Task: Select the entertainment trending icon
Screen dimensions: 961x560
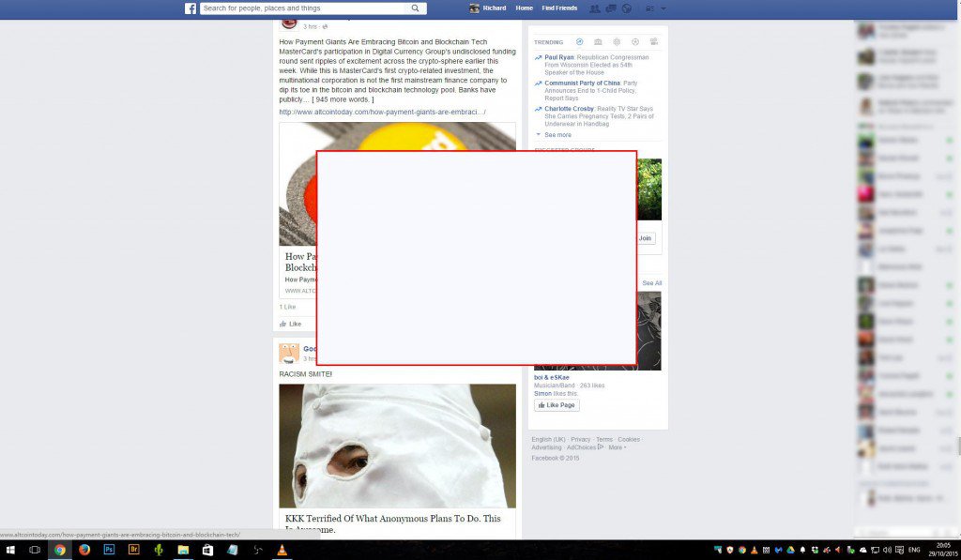Action: 654,41
